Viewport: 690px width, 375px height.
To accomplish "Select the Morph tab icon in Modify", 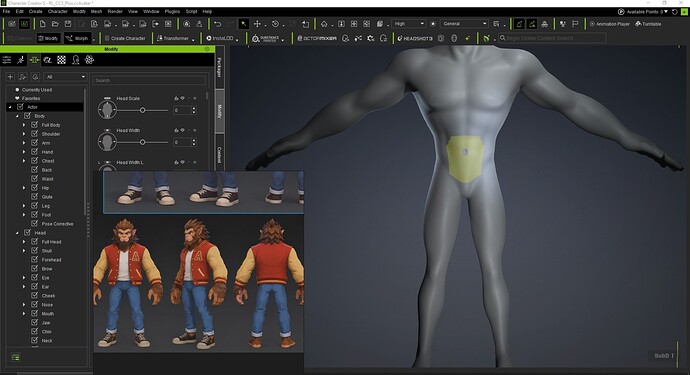I will 34,60.
